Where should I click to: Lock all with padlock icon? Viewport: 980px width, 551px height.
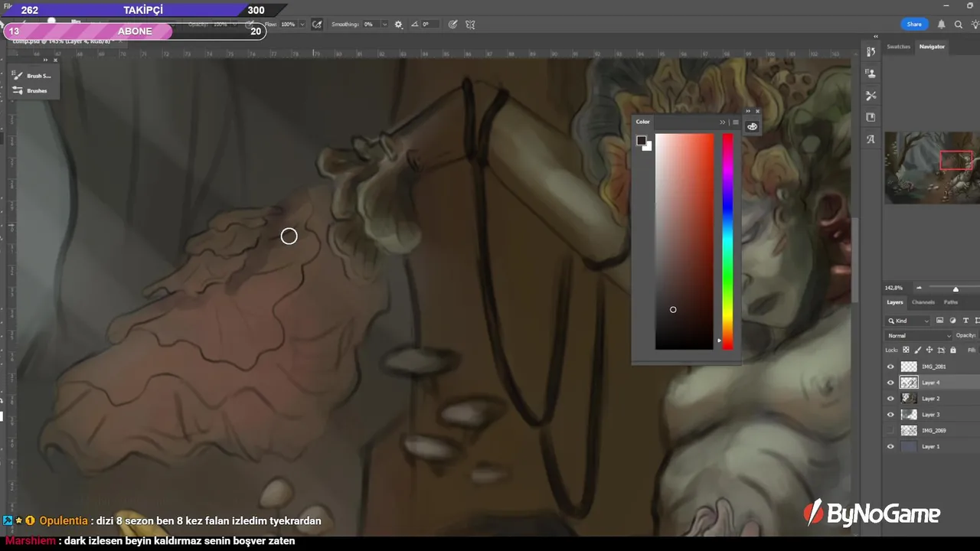(953, 350)
